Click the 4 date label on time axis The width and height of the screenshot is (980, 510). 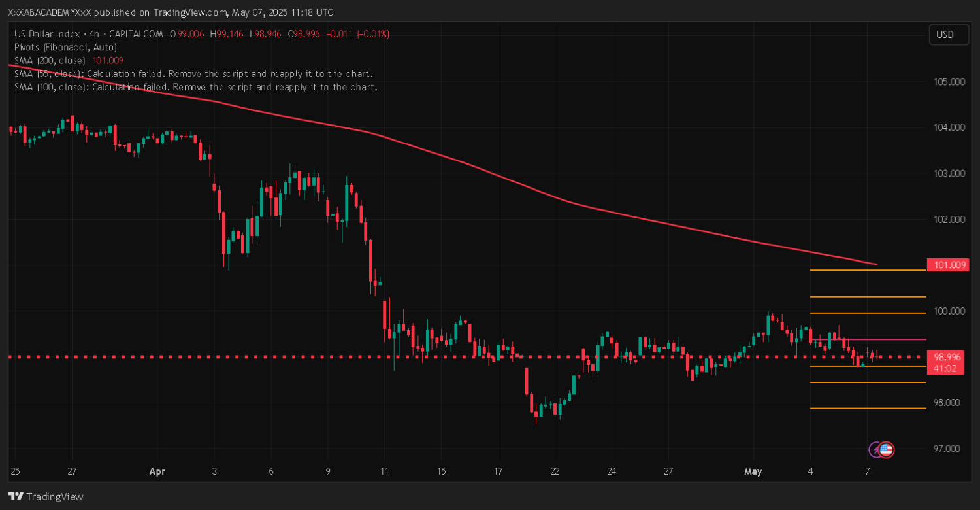point(810,471)
